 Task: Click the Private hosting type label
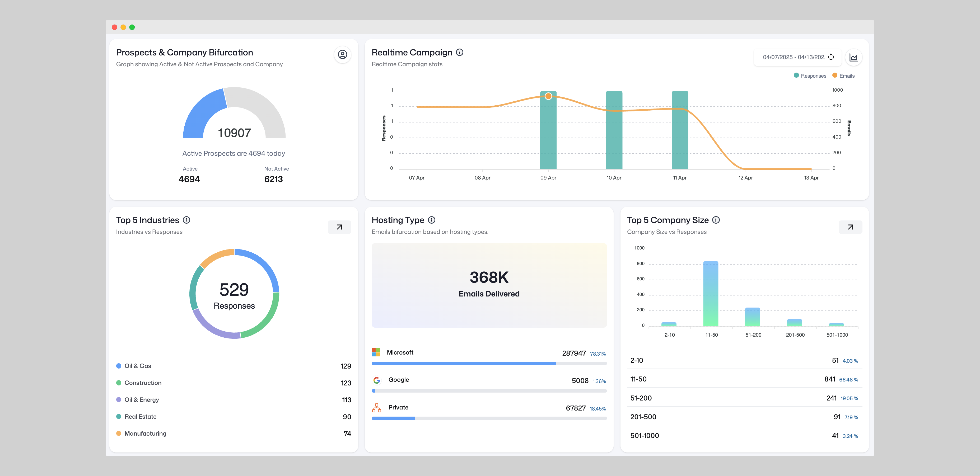click(398, 408)
